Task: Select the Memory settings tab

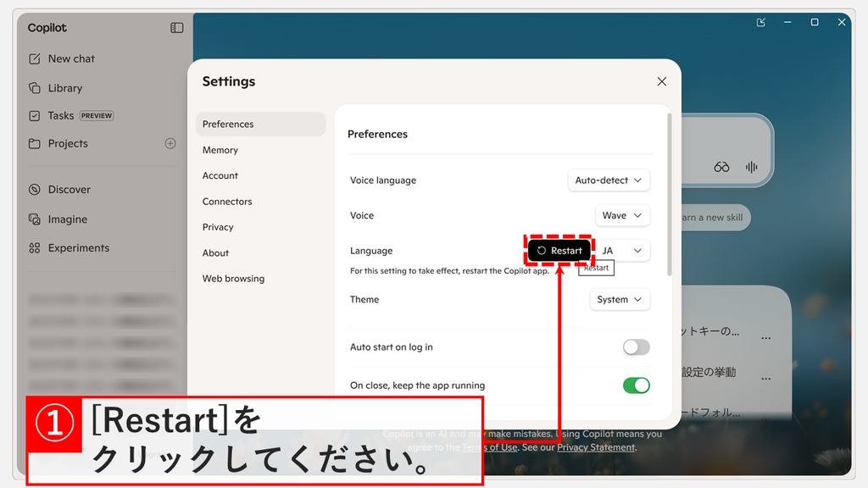Action: 220,150
